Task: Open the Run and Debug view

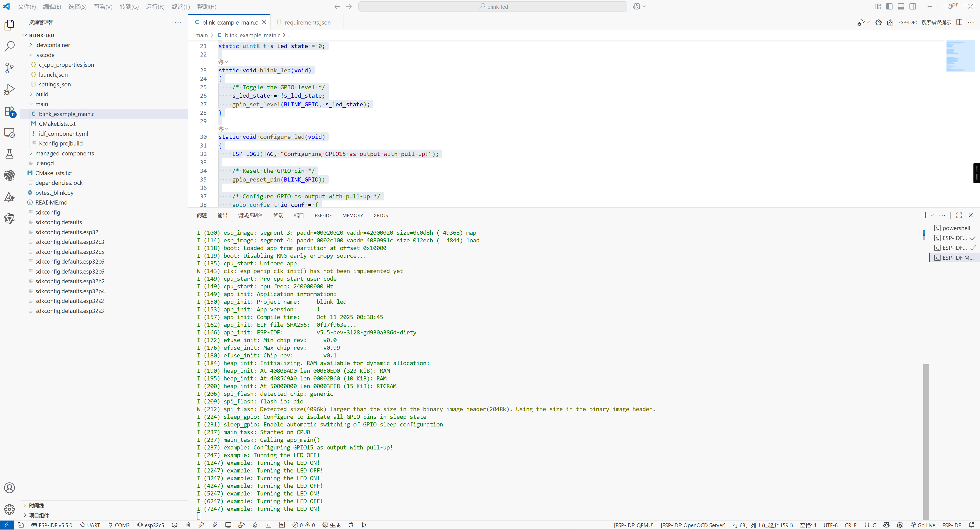Action: click(9, 90)
